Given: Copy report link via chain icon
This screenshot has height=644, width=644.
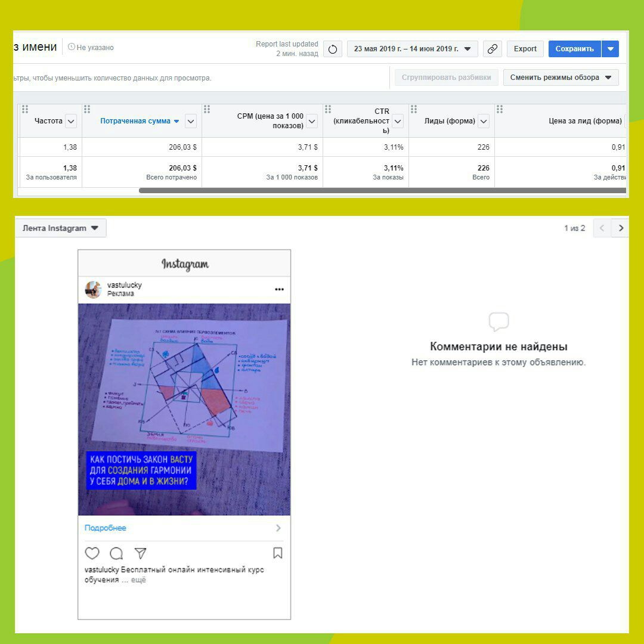Looking at the screenshot, I should (x=492, y=49).
